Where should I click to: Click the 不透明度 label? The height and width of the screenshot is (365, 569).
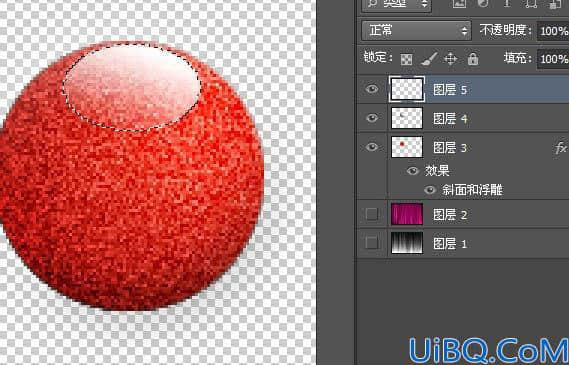coord(505,30)
